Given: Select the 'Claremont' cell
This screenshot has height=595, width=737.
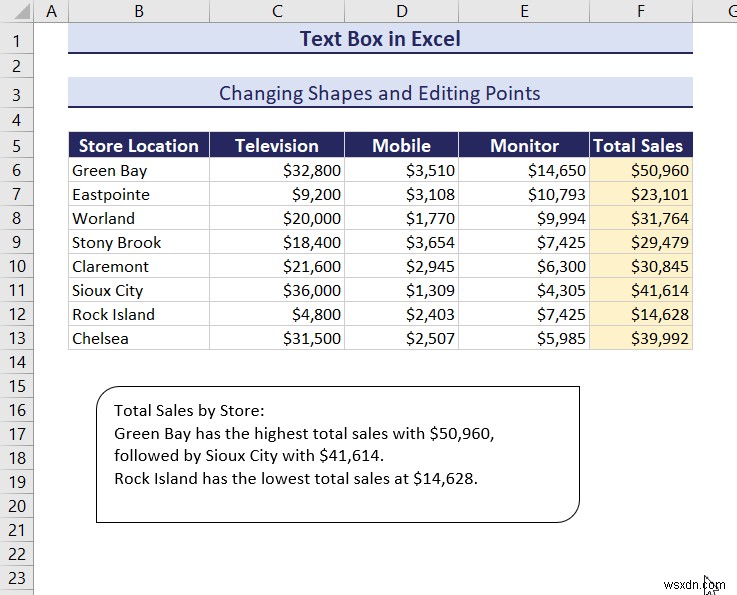Looking at the screenshot, I should tap(139, 266).
